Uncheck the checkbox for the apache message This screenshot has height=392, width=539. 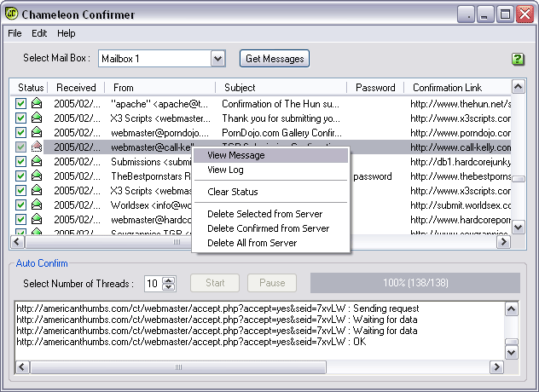tap(21, 104)
